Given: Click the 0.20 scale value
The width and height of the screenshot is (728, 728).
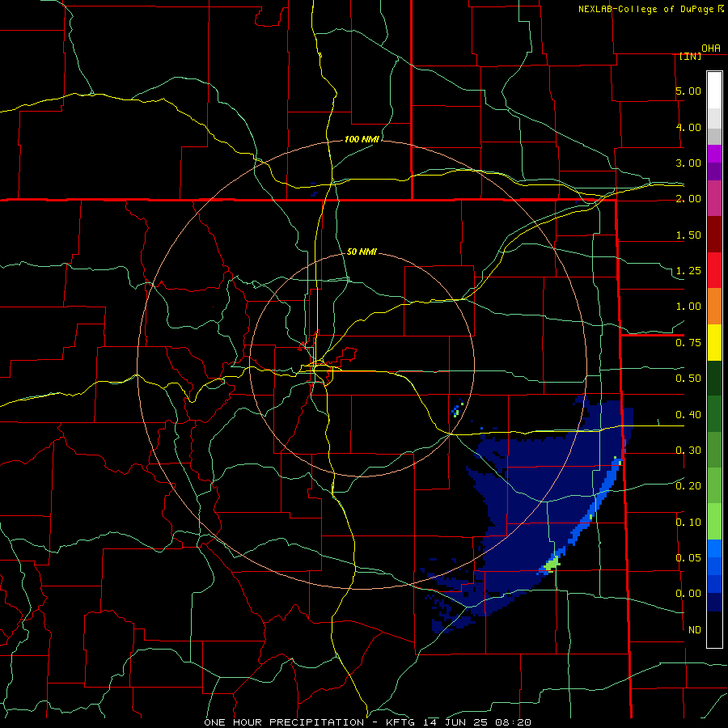Looking at the screenshot, I should tap(688, 486).
